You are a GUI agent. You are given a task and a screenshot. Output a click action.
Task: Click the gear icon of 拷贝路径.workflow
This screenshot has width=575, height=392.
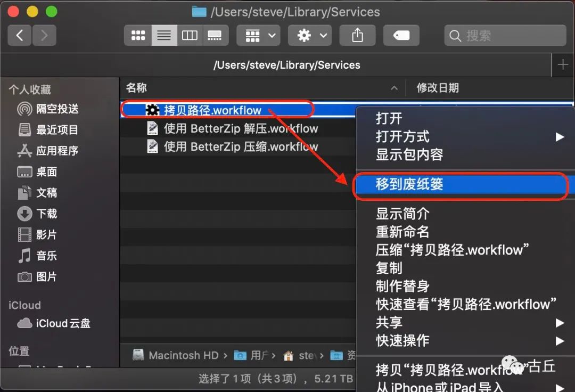153,110
